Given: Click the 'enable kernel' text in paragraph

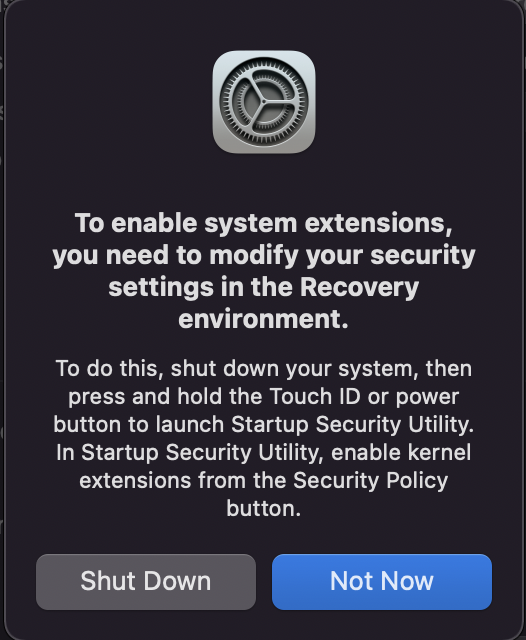Looking at the screenshot, I should 401,452.
